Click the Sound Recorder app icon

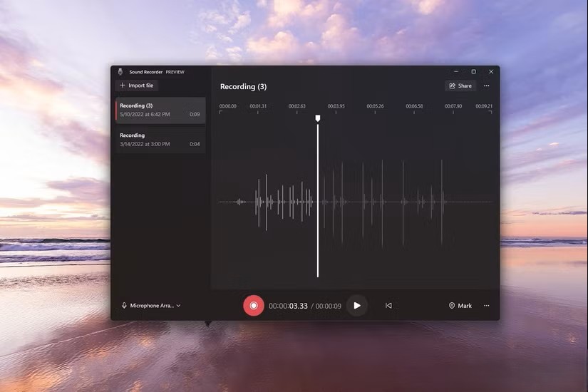coord(120,72)
